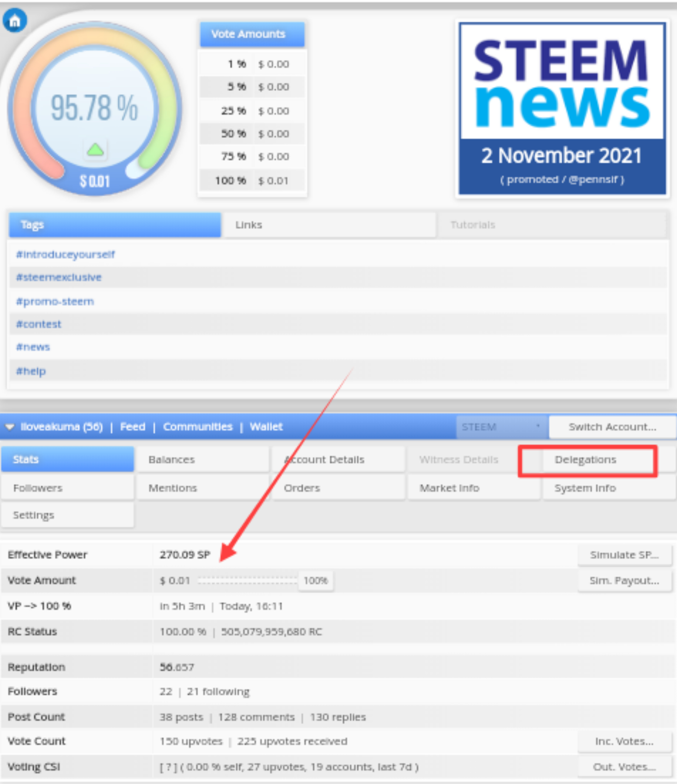Open the STEEM chain dropdown
Screen dimensions: 677x784
[501, 427]
